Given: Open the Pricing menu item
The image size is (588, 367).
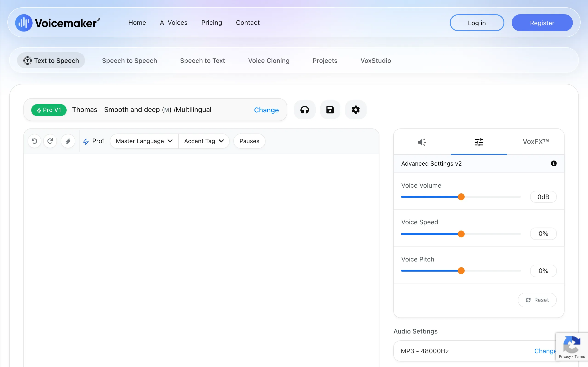Looking at the screenshot, I should (212, 22).
